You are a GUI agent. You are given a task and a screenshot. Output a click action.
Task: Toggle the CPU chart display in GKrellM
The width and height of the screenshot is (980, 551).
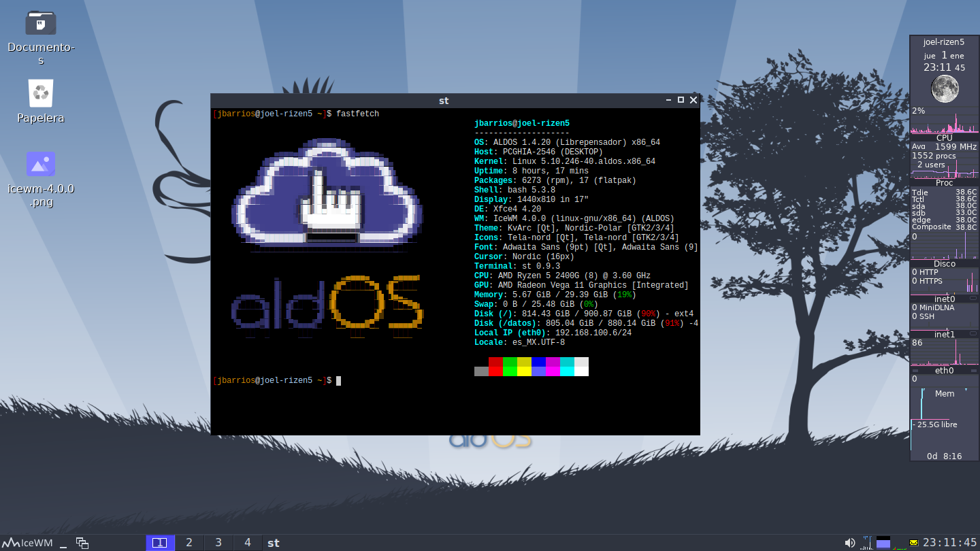(944, 137)
